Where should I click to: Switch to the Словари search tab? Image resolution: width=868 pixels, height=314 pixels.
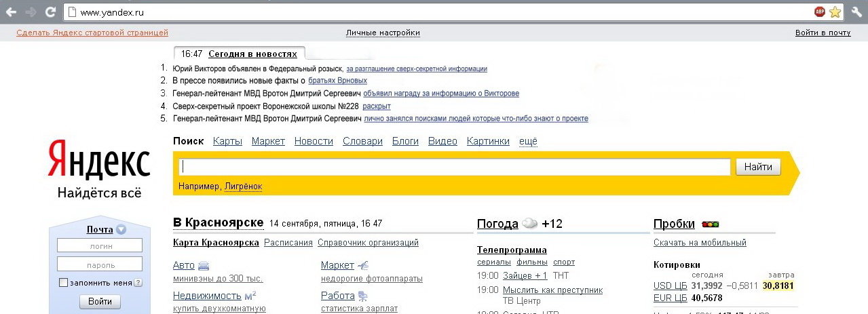click(362, 141)
